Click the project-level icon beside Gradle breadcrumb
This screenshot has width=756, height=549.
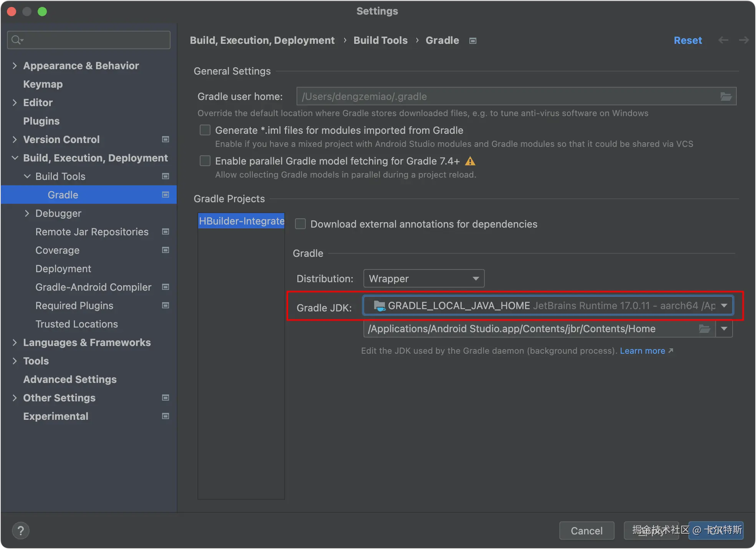tap(473, 41)
